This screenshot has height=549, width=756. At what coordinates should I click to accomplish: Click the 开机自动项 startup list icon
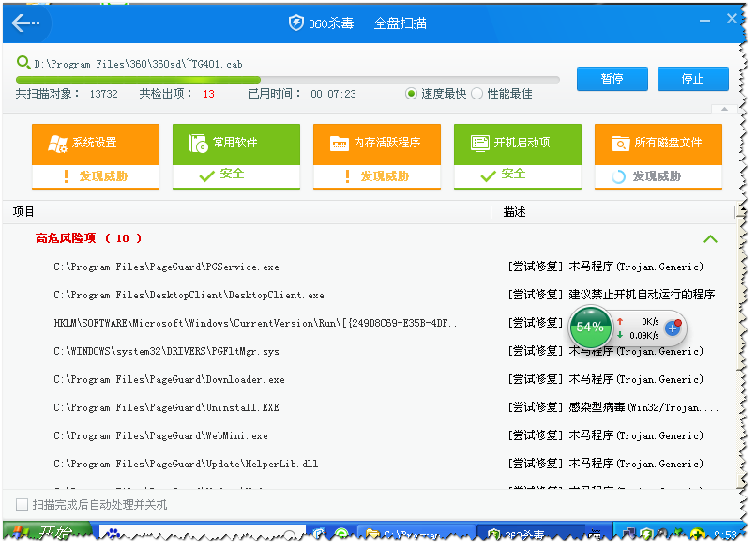pyautogui.click(x=479, y=144)
